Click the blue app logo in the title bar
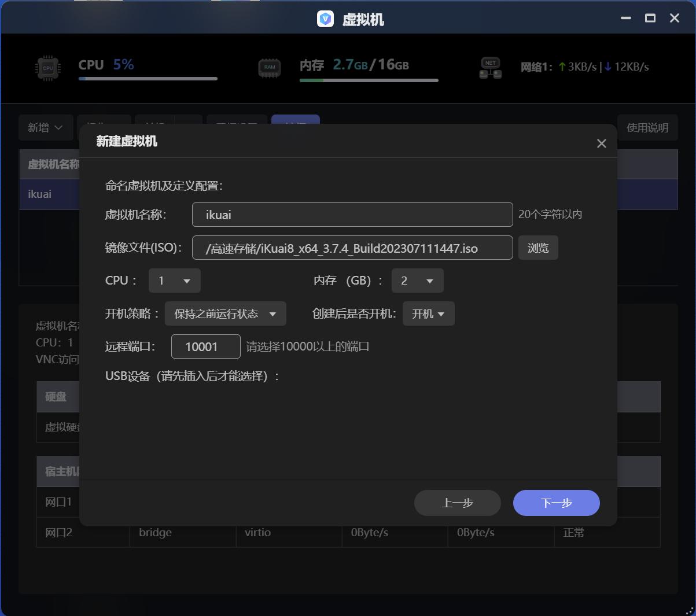Viewport: 696px width, 616px height. click(x=325, y=18)
